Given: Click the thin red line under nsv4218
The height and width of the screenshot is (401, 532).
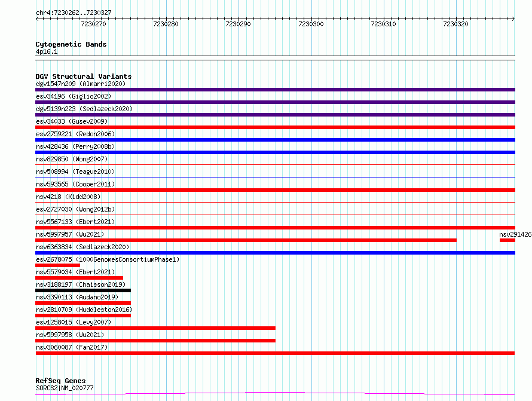Looking at the screenshot, I should (275, 202).
